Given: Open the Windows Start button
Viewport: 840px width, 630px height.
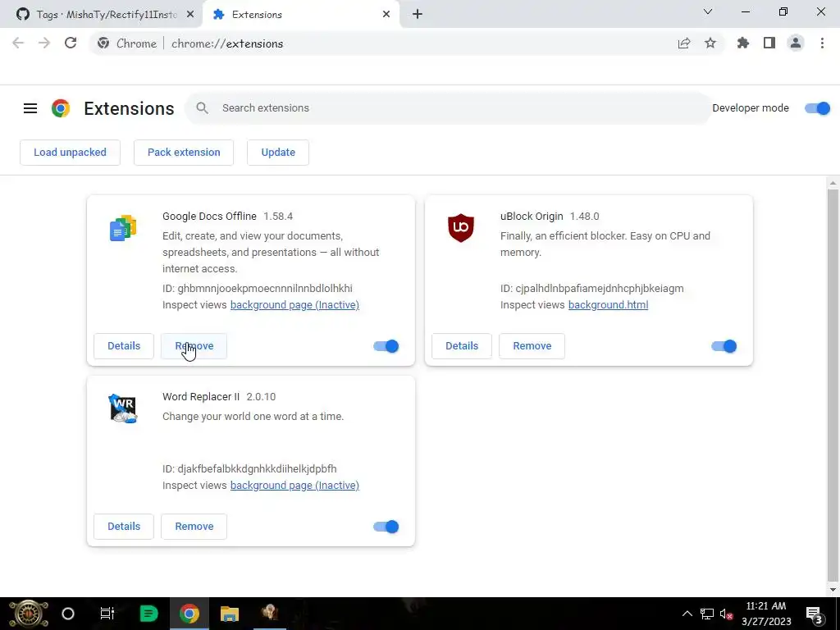Looking at the screenshot, I should [29, 614].
